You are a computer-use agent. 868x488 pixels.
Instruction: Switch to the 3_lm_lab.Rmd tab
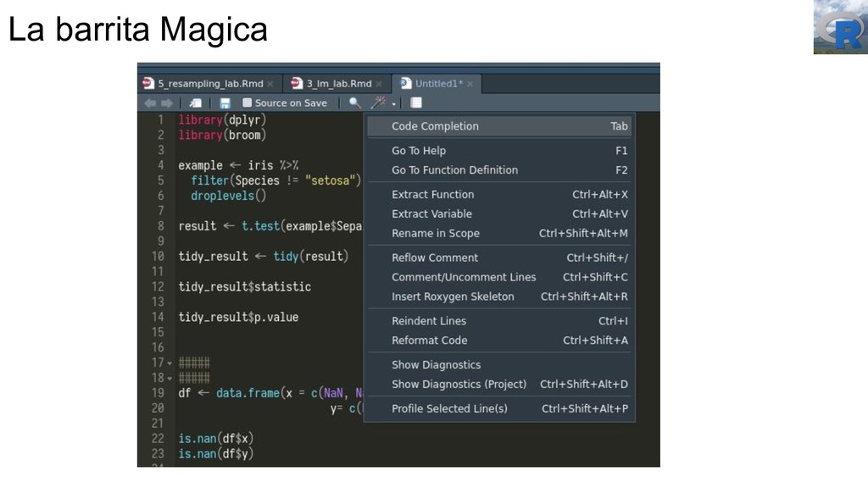339,84
